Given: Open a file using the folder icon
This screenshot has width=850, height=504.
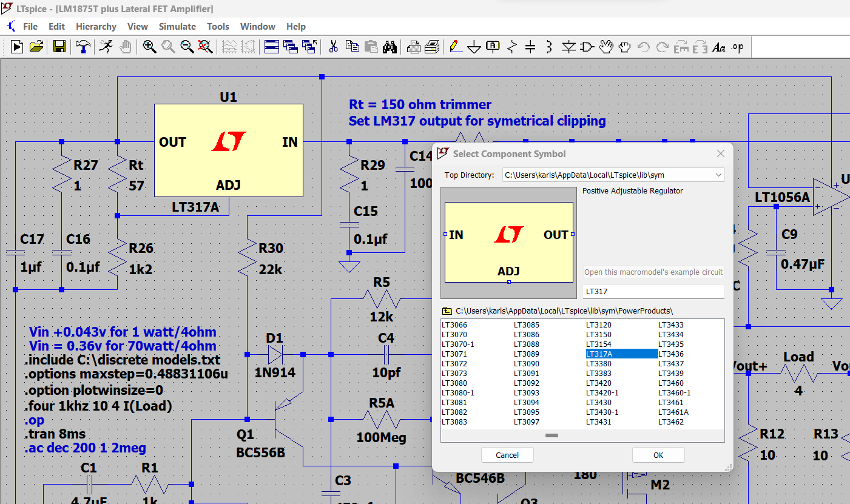Looking at the screenshot, I should (x=36, y=46).
